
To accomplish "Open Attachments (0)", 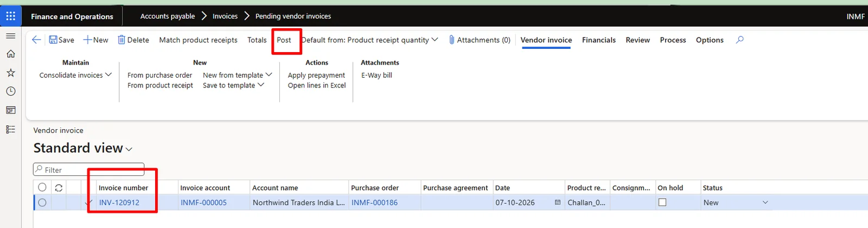I will coord(480,40).
